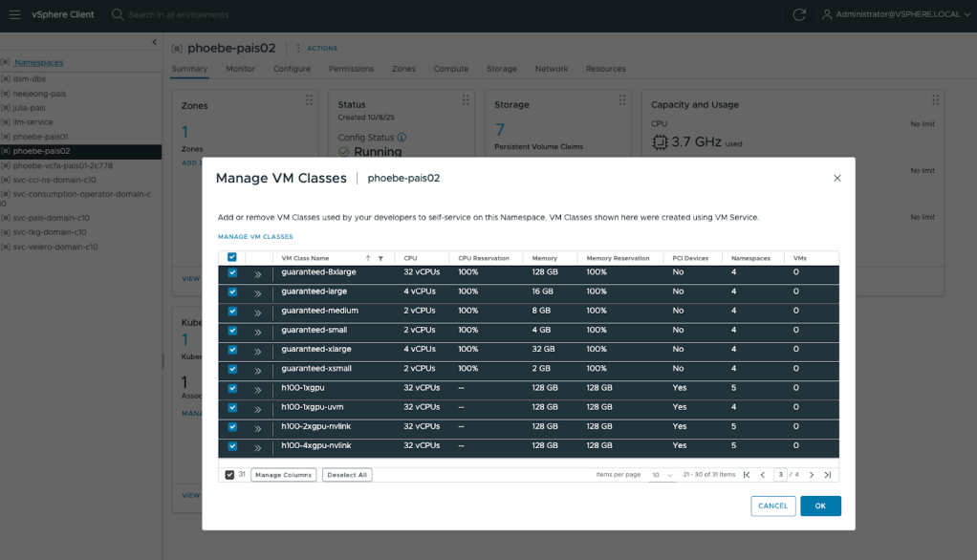Switch to the Permissions tab
The height and width of the screenshot is (560, 977).
(352, 69)
